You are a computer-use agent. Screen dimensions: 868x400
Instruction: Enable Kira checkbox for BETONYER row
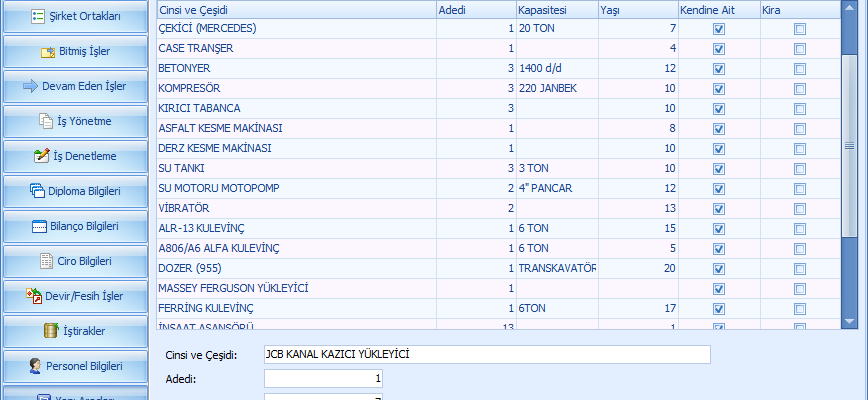pos(799,69)
